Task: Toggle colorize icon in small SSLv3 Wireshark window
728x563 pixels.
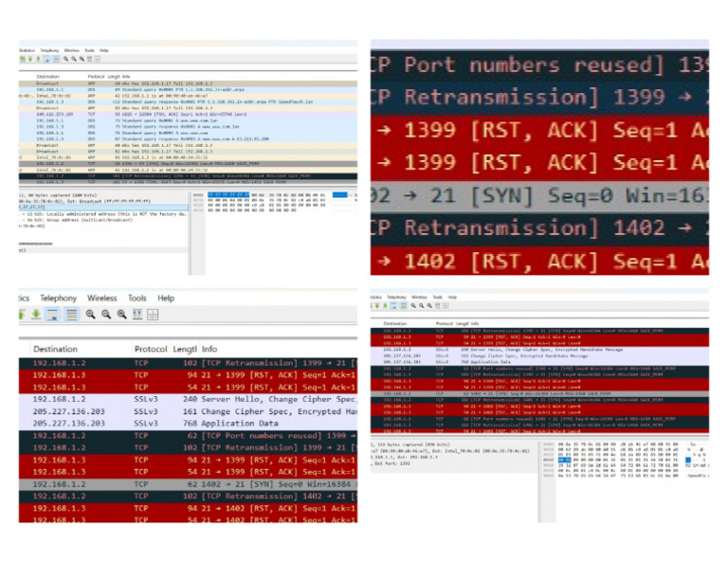Action: pyautogui.click(x=404, y=305)
